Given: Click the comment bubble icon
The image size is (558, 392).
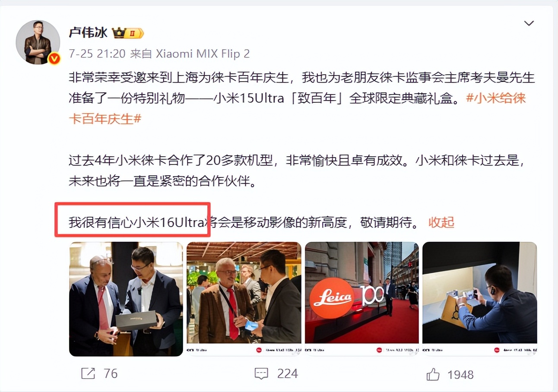Looking at the screenshot, I should coord(261,374).
